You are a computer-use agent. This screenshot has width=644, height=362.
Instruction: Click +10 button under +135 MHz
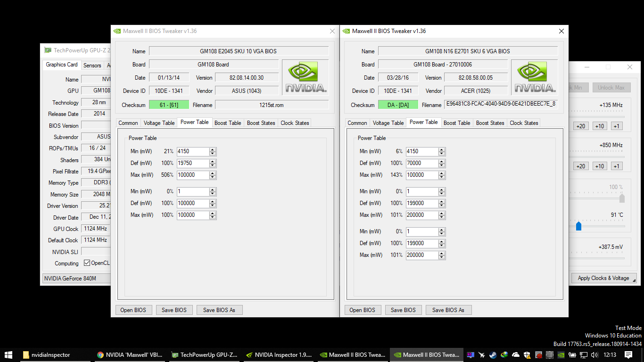pyautogui.click(x=600, y=126)
